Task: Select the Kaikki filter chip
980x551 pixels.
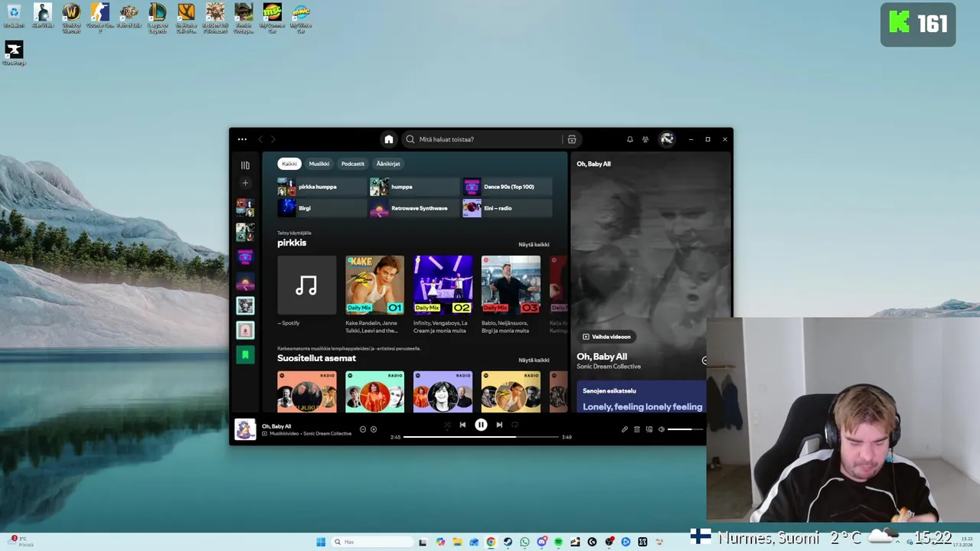Action: pos(289,164)
